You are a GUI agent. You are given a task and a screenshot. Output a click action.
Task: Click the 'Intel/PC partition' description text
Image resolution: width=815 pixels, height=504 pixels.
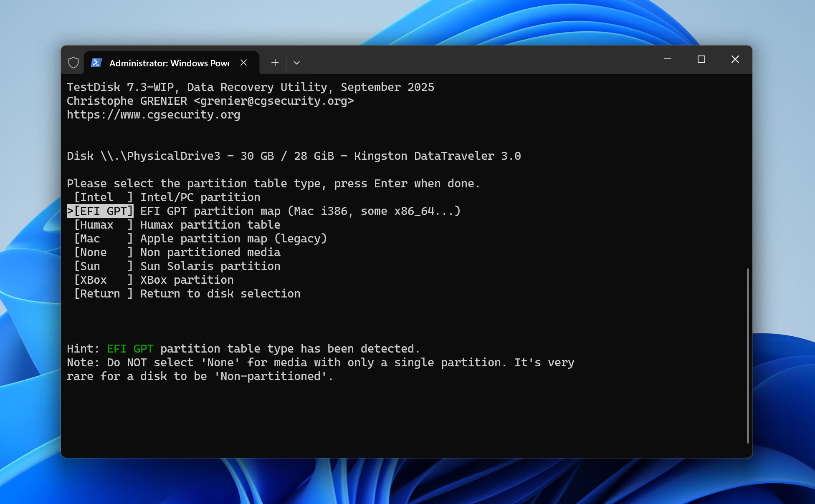200,197
